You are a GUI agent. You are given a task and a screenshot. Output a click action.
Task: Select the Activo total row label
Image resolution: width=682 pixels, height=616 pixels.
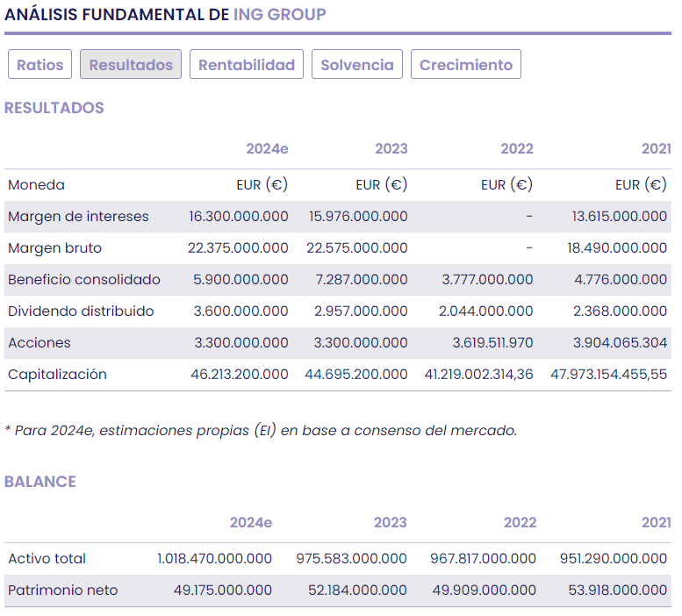coord(47,558)
